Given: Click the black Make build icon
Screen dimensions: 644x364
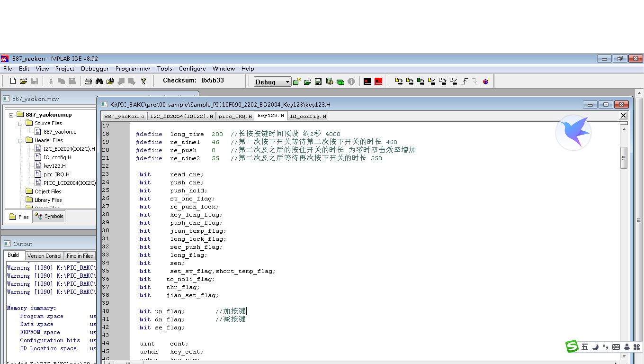Looking at the screenshot, I should [x=367, y=82].
